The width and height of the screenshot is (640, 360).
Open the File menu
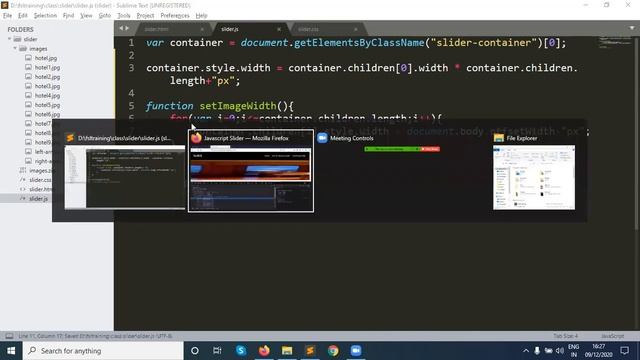[7, 16]
